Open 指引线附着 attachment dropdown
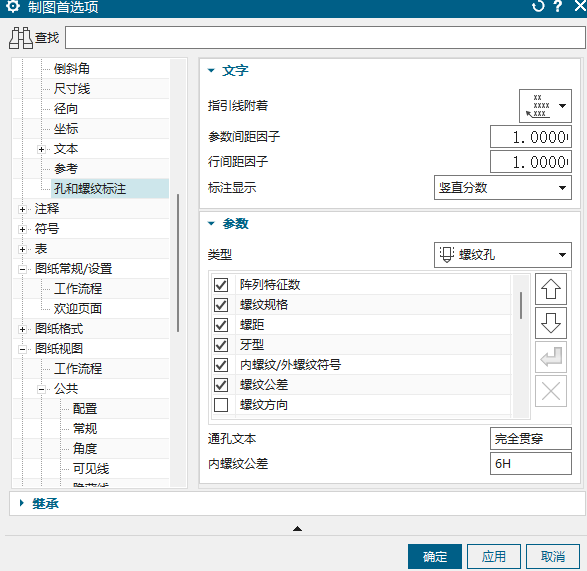This screenshot has height=571, width=587. click(545, 106)
